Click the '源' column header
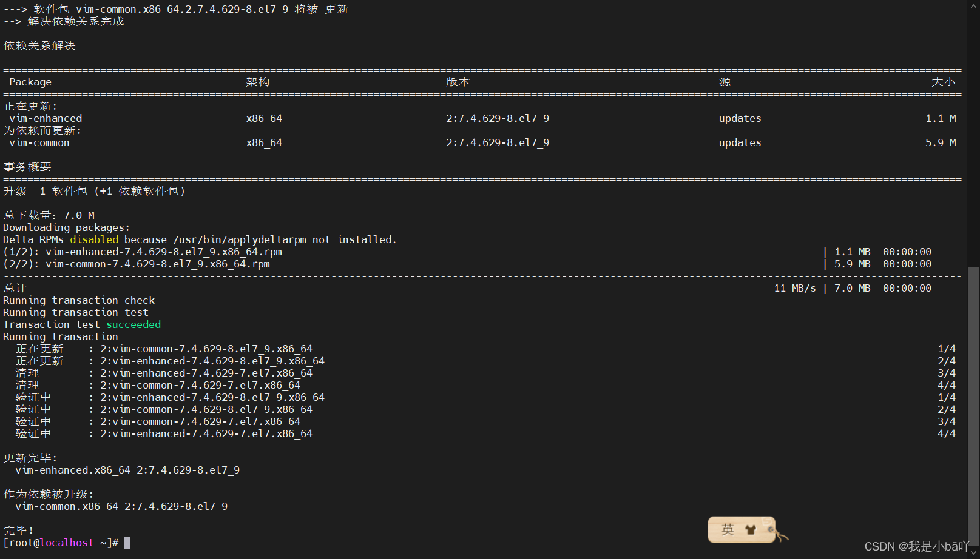This screenshot has height=559, width=980. coord(725,82)
